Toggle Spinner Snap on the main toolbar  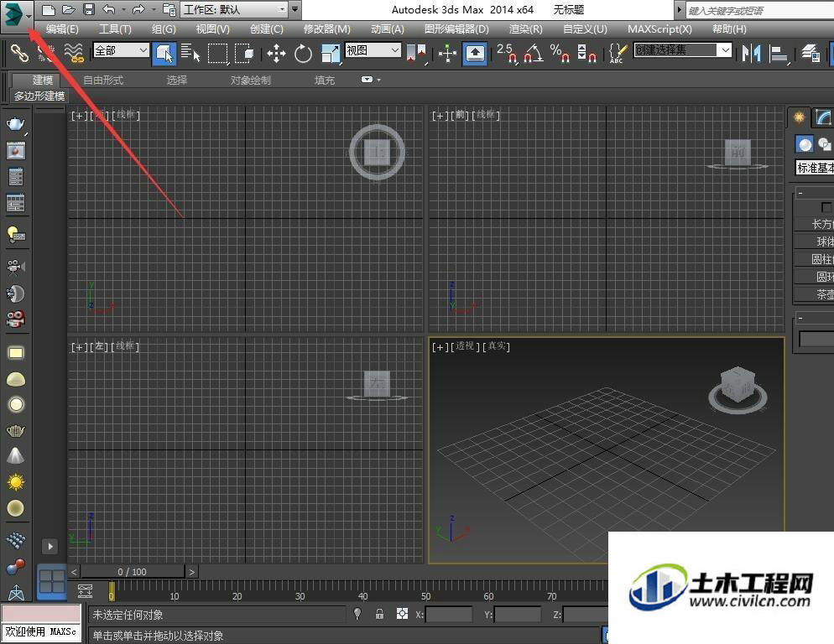[x=586, y=53]
